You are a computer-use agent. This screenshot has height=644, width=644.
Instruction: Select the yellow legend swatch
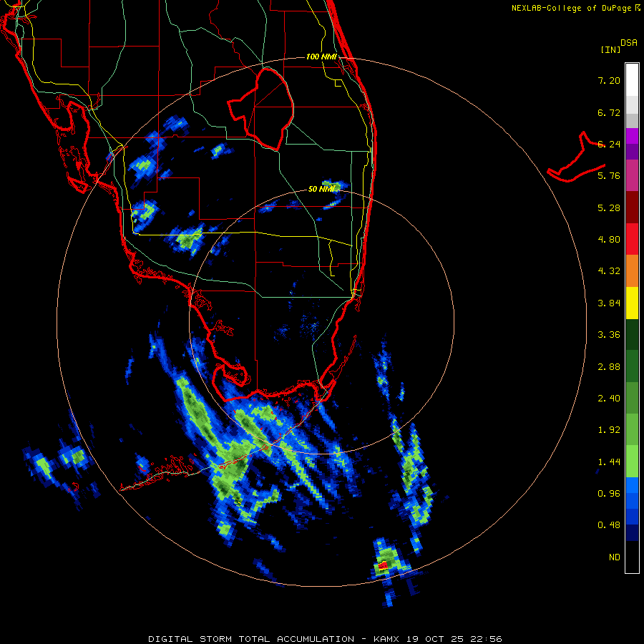[x=632, y=303]
